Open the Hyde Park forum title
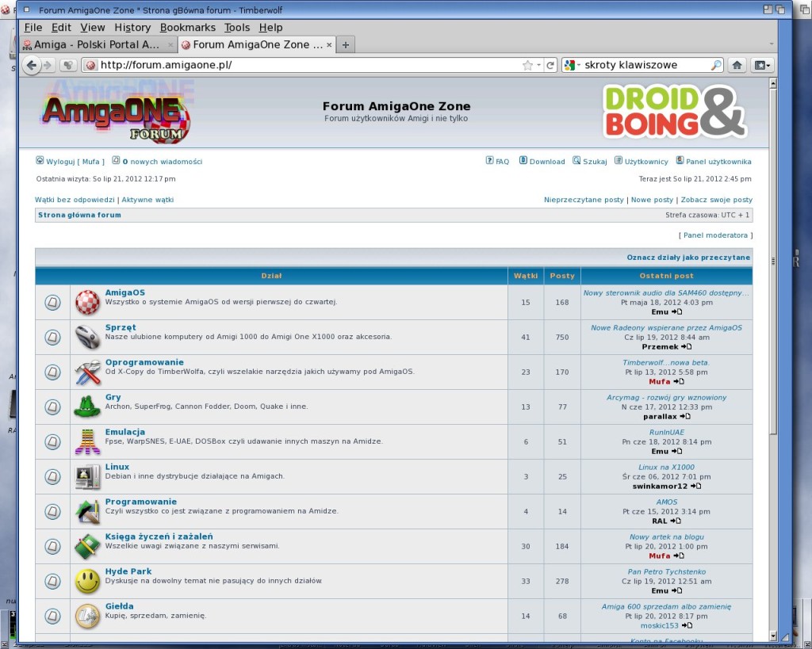 (128, 571)
